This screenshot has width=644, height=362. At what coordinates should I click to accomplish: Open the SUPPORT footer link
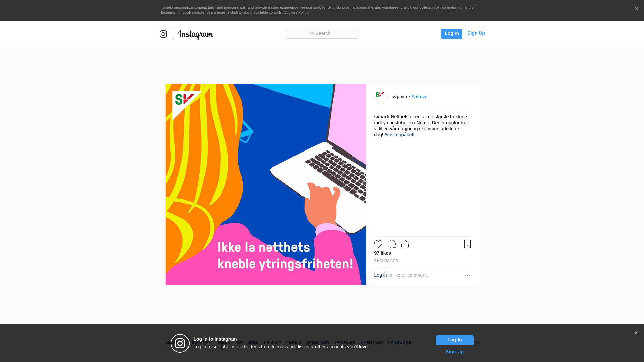coord(201,343)
